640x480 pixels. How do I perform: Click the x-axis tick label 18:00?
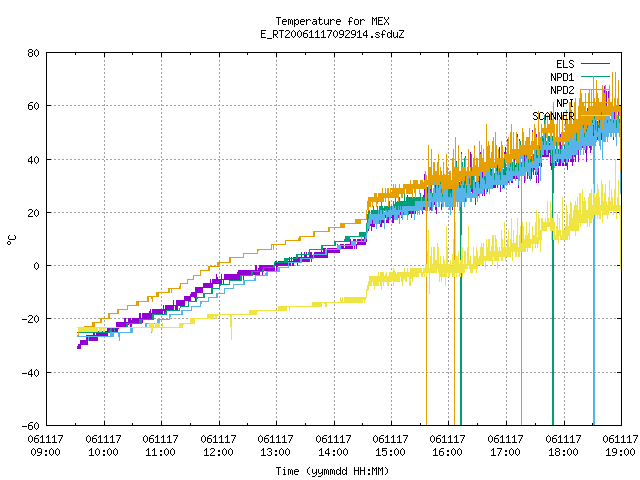564,452
